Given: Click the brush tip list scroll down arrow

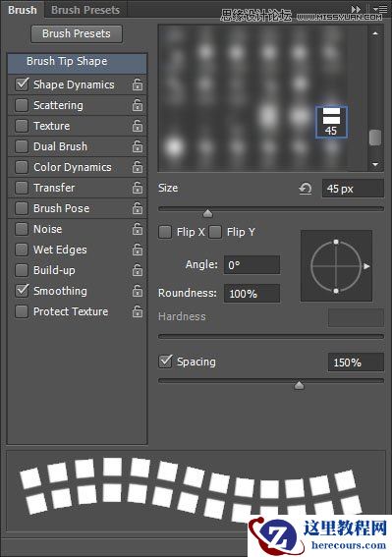Looking at the screenshot, I should coord(375,164).
